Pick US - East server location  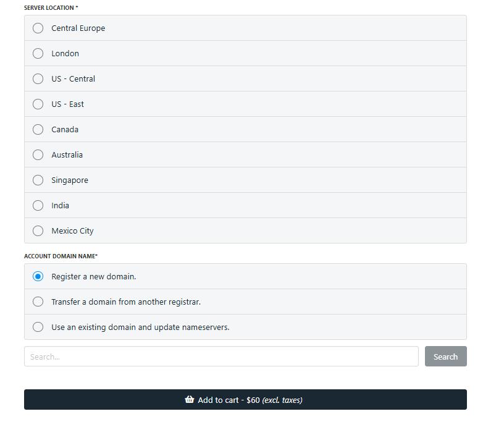point(38,104)
